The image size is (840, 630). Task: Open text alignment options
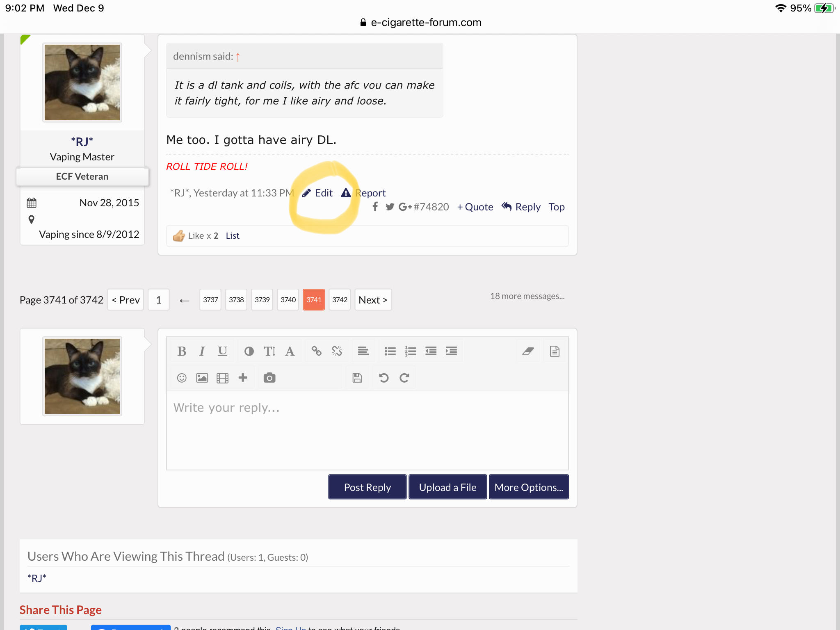pos(363,351)
